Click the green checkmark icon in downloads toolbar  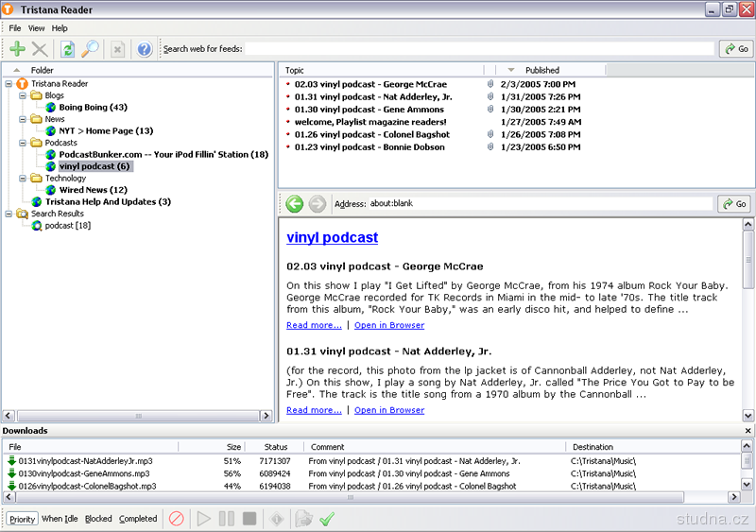(x=327, y=519)
